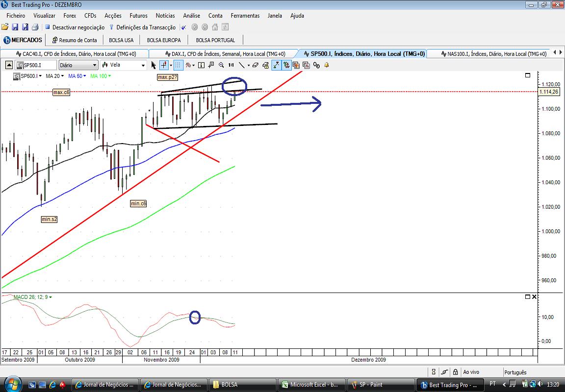Toggle the chart grid dots button
This screenshot has width=565, height=392.
click(178, 65)
